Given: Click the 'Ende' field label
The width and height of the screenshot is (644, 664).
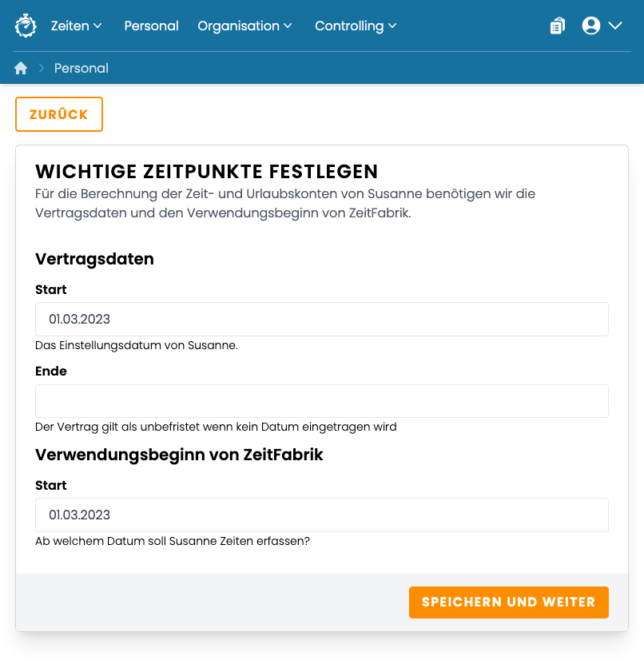Looking at the screenshot, I should (x=51, y=372).
